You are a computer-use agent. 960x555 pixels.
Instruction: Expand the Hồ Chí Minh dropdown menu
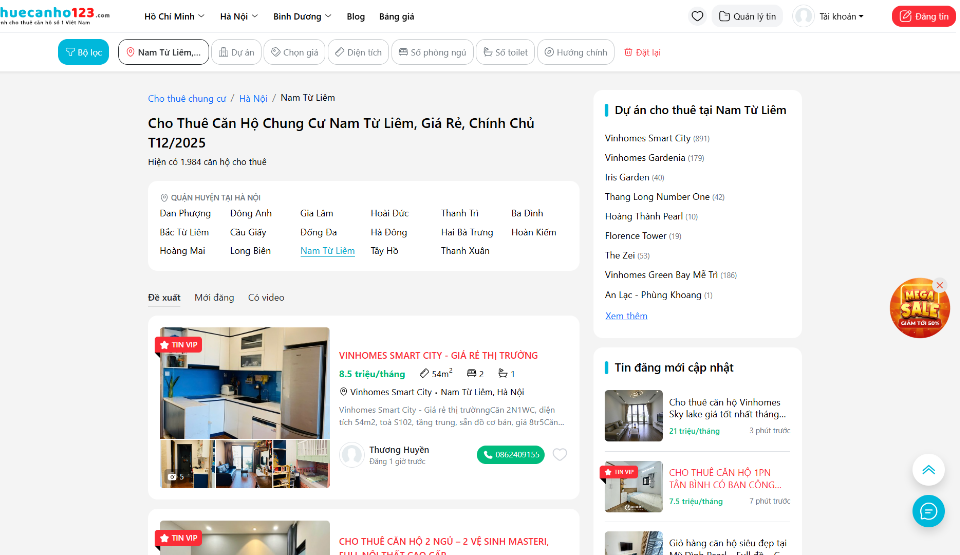click(x=174, y=17)
